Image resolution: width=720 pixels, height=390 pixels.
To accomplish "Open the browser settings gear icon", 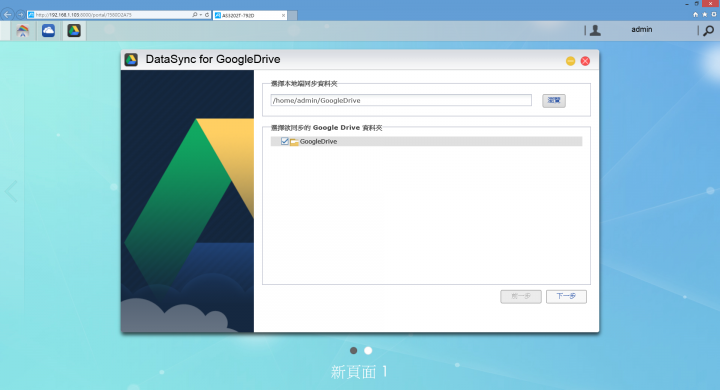I will click(x=714, y=15).
